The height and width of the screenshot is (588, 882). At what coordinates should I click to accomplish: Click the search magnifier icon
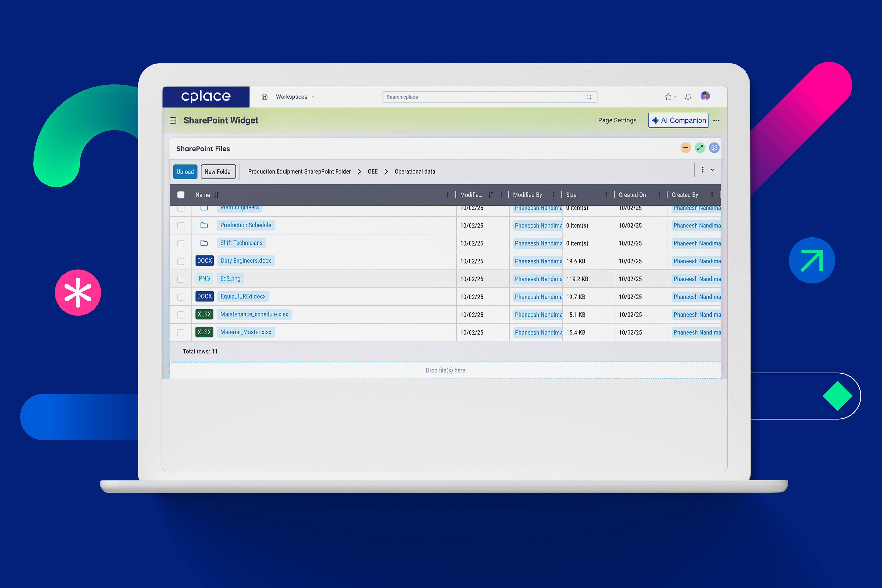point(589,97)
